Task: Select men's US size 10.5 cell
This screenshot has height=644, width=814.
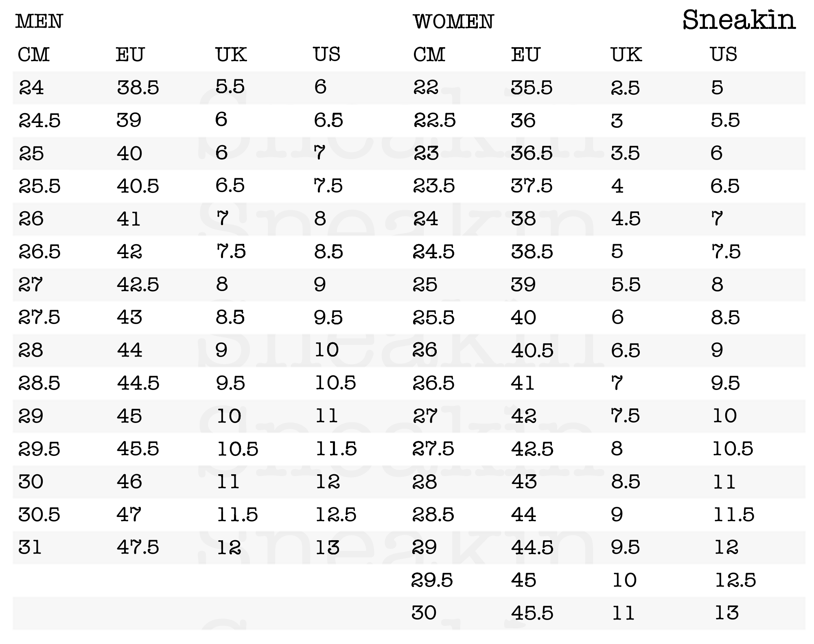Action: (336, 383)
